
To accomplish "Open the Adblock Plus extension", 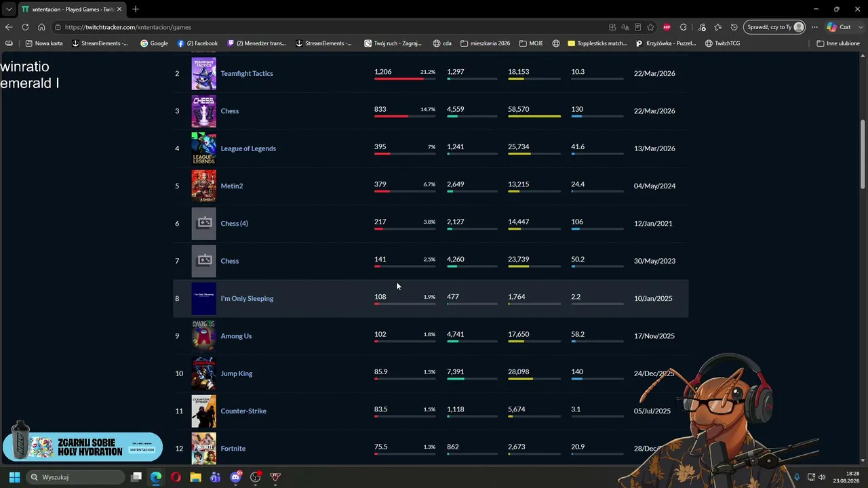I will 667,27.
